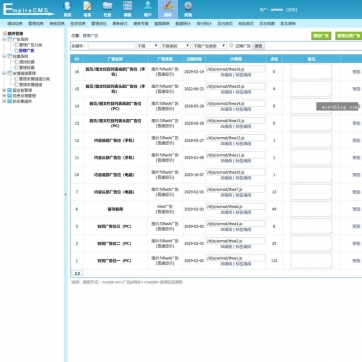Click the 留言板管理 folder icon in tree
Viewport: 362px width, 362px height.
point(9,90)
